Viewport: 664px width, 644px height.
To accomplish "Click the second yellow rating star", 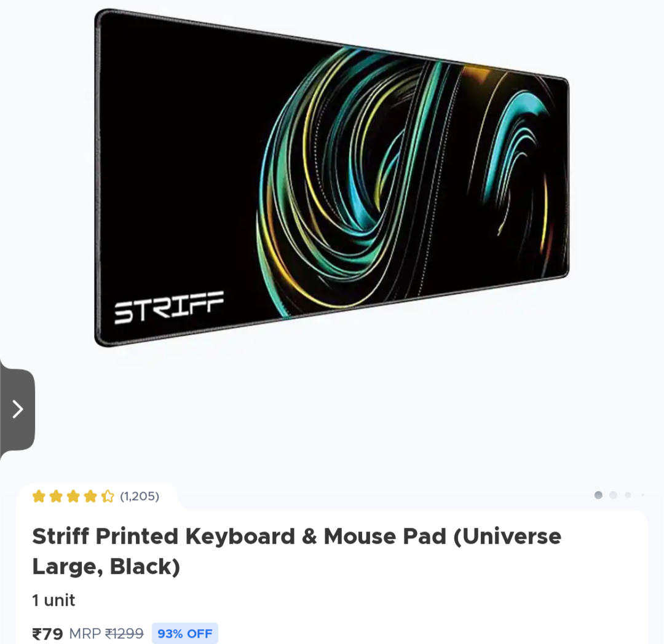I will [x=56, y=496].
